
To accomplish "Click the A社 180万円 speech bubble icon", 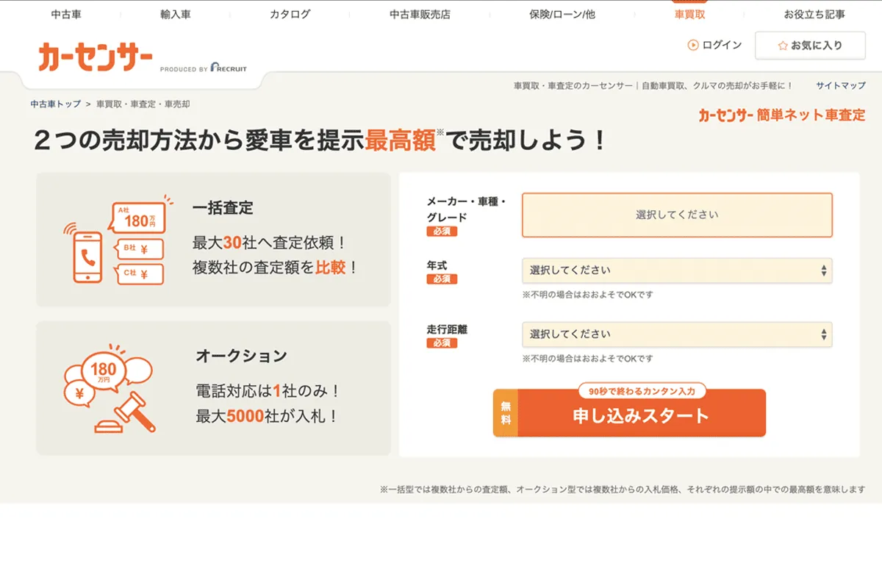I will point(138,218).
